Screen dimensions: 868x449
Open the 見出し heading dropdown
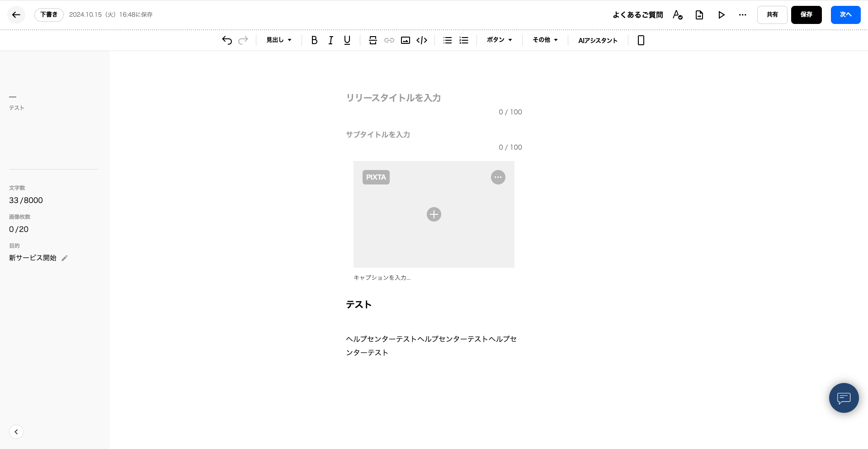pos(278,40)
